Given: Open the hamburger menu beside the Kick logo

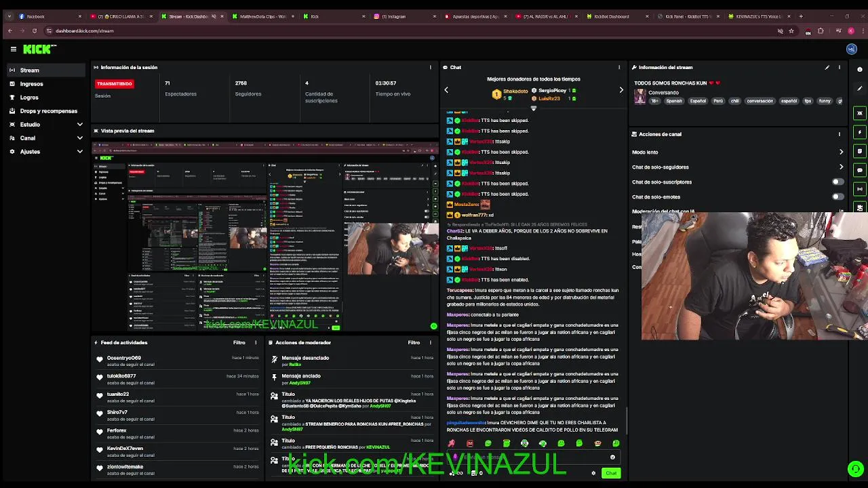Looking at the screenshot, I should (x=13, y=49).
